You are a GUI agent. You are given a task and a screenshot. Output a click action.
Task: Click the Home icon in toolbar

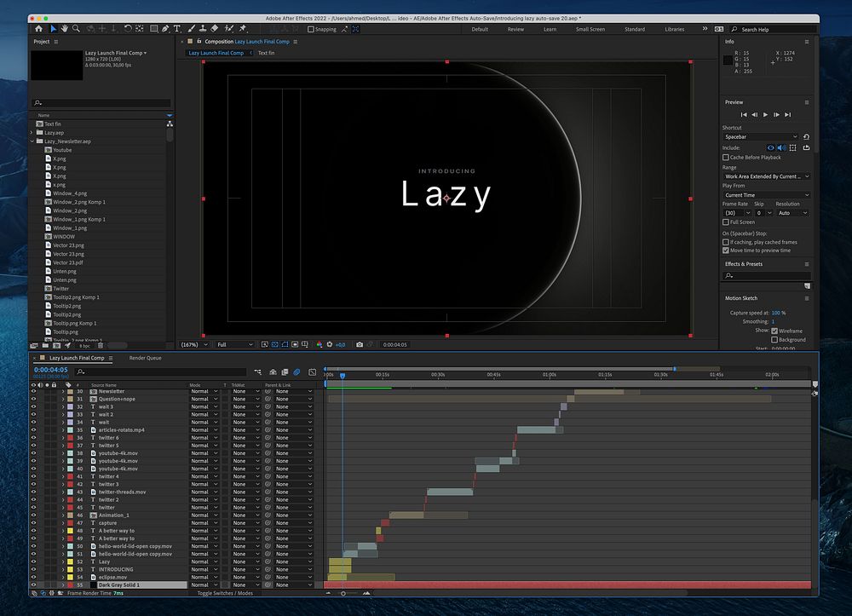[x=38, y=29]
